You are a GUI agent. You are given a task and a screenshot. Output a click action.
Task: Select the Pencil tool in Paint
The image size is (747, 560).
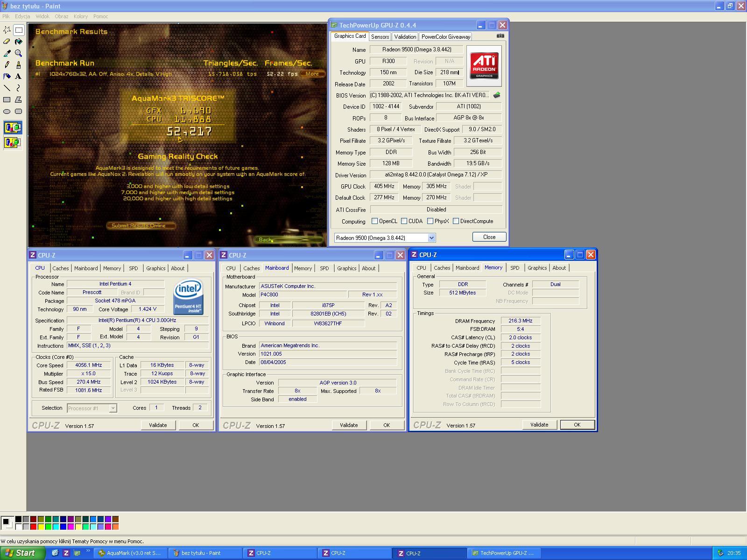7,65
